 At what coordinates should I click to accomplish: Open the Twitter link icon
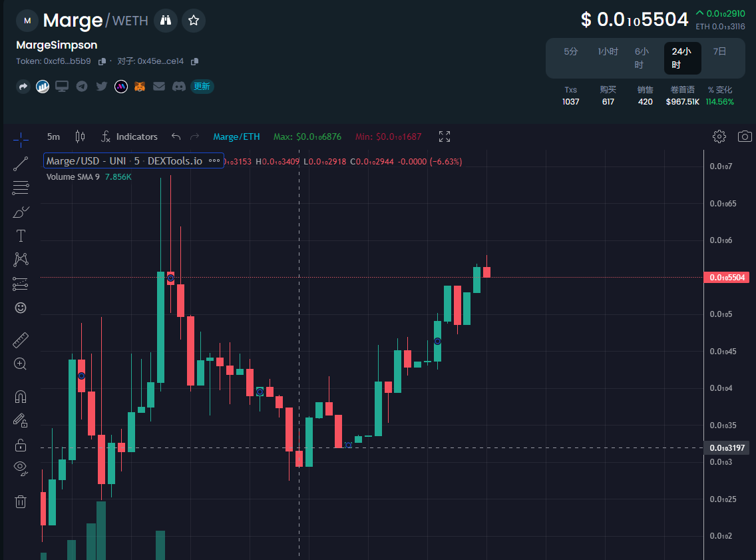(x=101, y=87)
